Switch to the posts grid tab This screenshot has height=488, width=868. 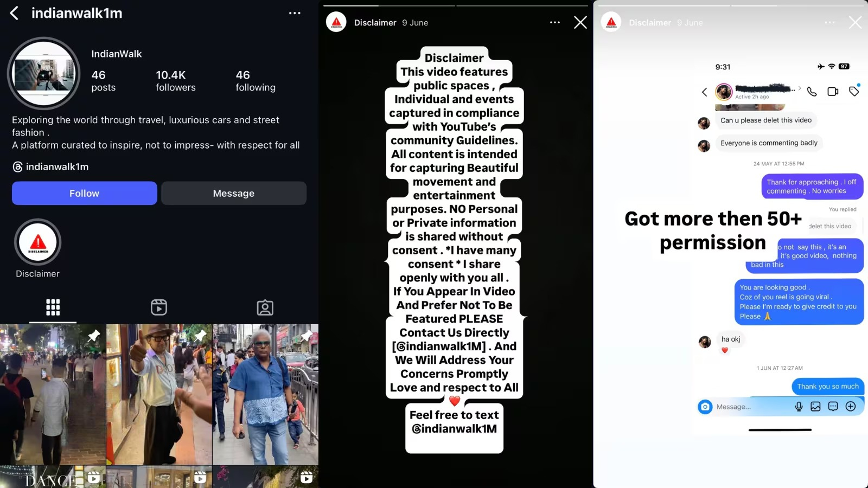(x=53, y=307)
